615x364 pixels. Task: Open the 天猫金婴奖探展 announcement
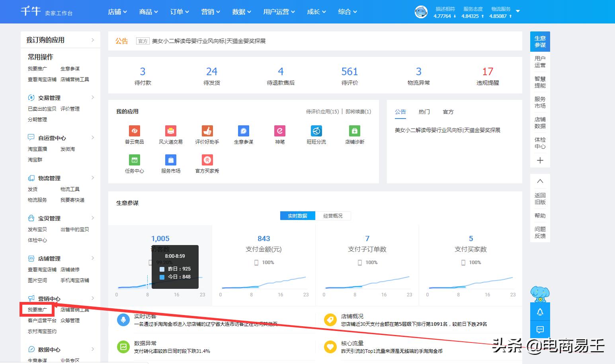tap(209, 41)
